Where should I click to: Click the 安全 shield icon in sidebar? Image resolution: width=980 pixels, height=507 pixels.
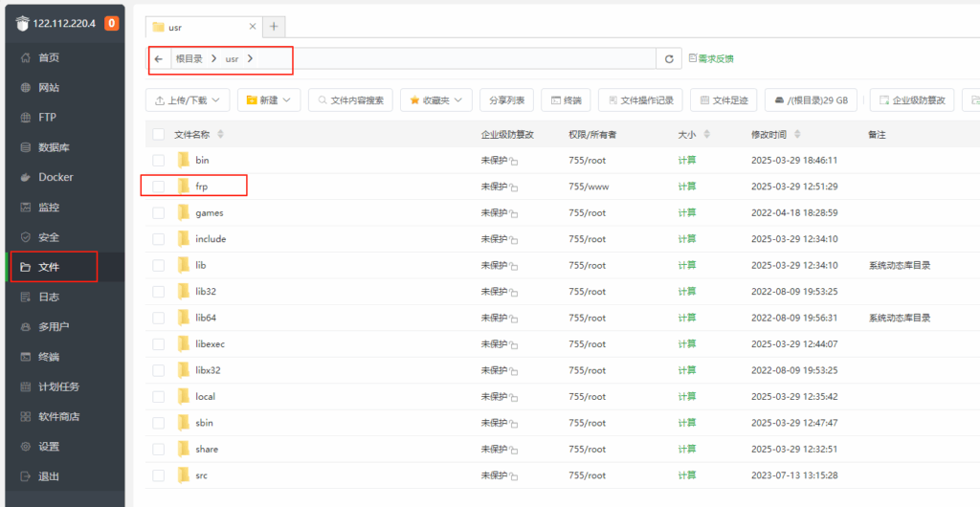(26, 237)
